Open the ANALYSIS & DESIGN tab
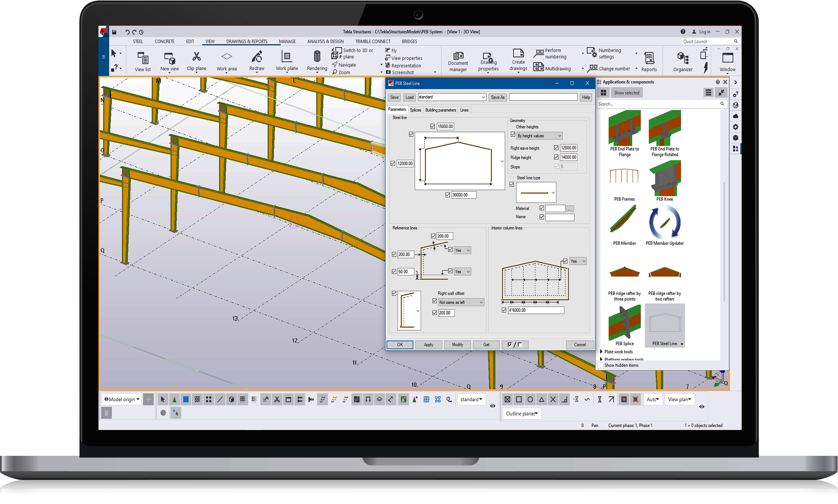838x504 pixels. tap(325, 41)
